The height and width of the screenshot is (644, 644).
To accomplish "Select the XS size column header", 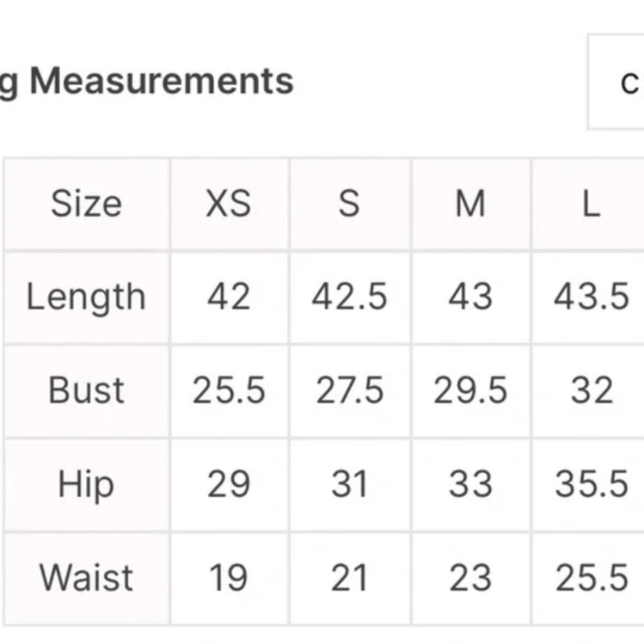I will pos(229,204).
